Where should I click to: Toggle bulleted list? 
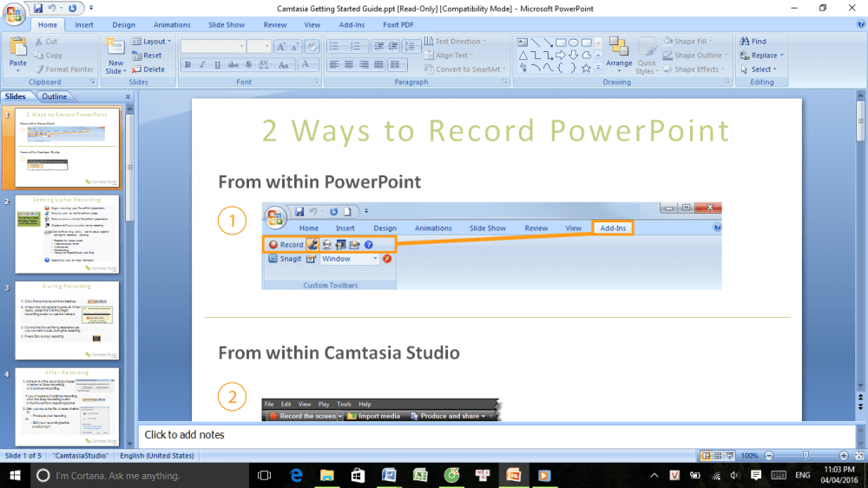pos(336,47)
